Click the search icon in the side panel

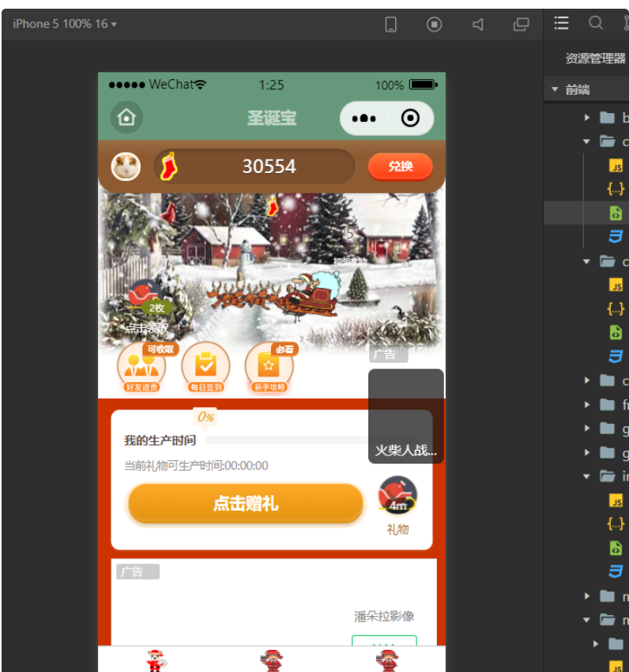click(596, 23)
